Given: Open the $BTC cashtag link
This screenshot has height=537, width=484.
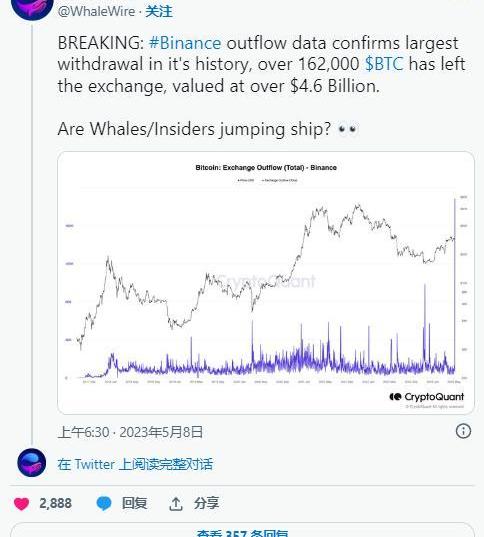Looking at the screenshot, I should (384, 64).
